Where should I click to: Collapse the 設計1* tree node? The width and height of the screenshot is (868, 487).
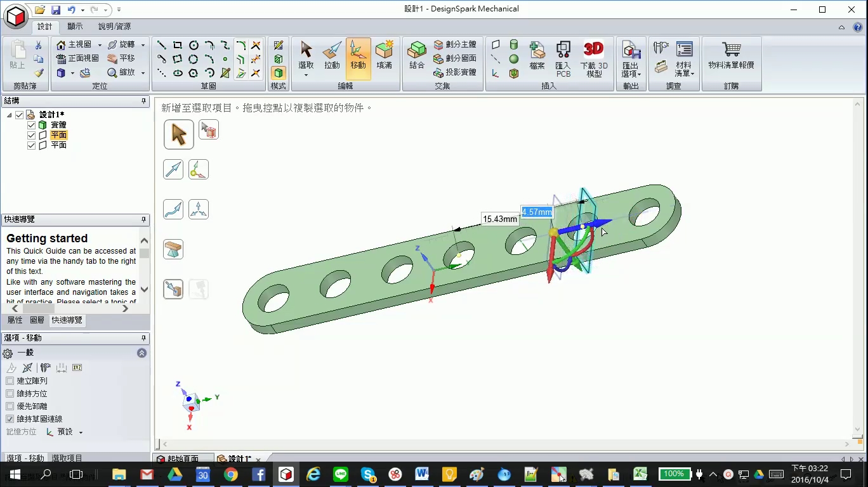click(10, 115)
